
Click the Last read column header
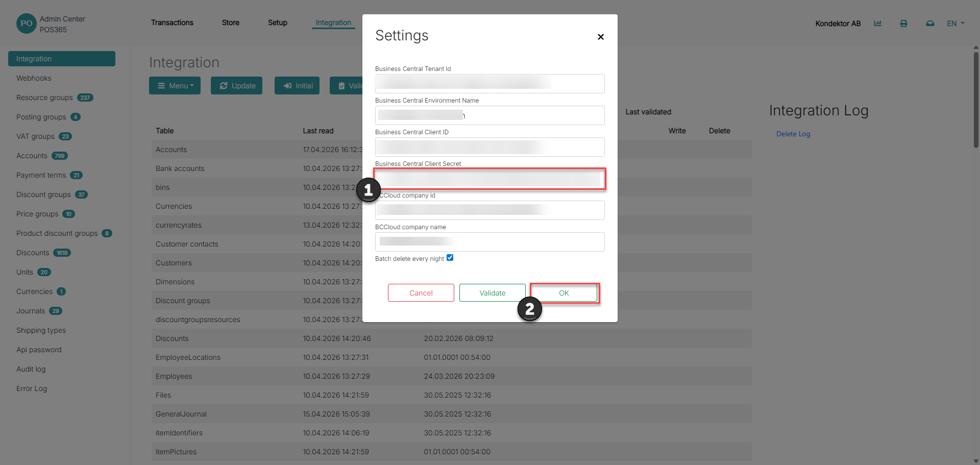tap(318, 131)
